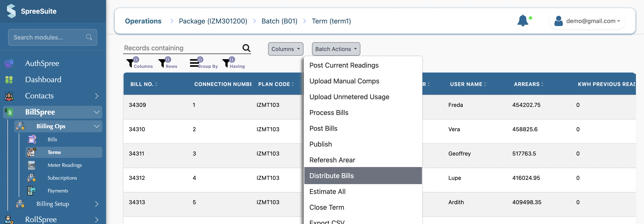
Task: Expand the Billing Setup chevron
Action: (x=97, y=204)
